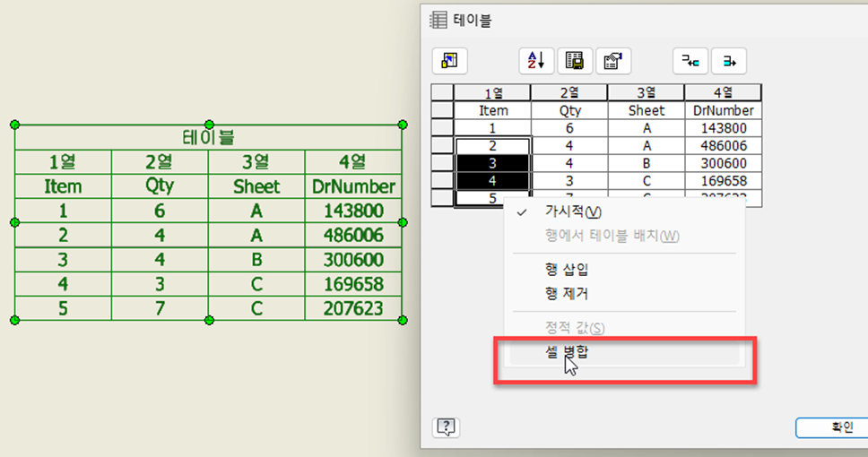Select the 4열 column header in dialog grid
This screenshot has width=868, height=457.
(723, 93)
